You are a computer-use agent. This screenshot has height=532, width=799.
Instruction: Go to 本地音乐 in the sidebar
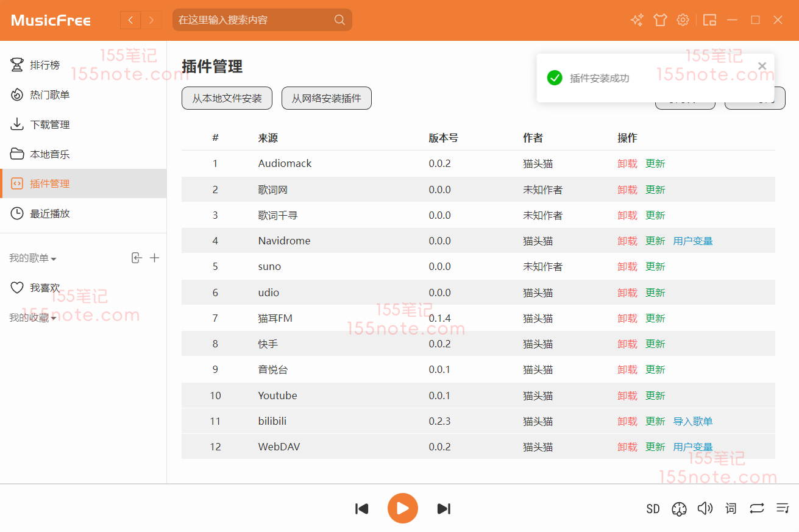50,154
